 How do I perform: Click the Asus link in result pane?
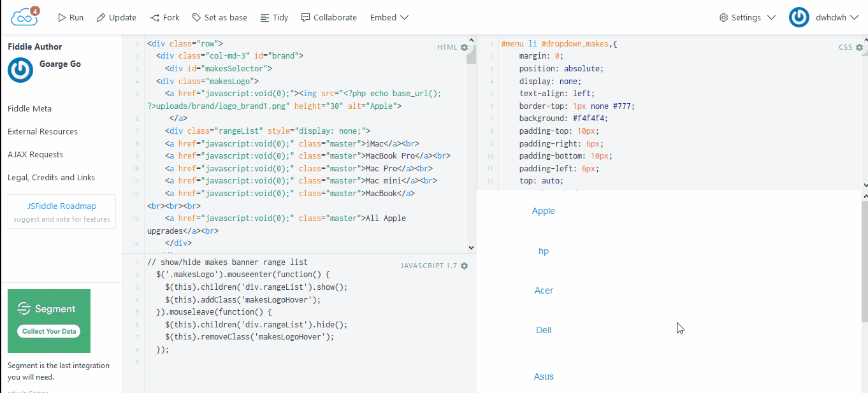[544, 376]
